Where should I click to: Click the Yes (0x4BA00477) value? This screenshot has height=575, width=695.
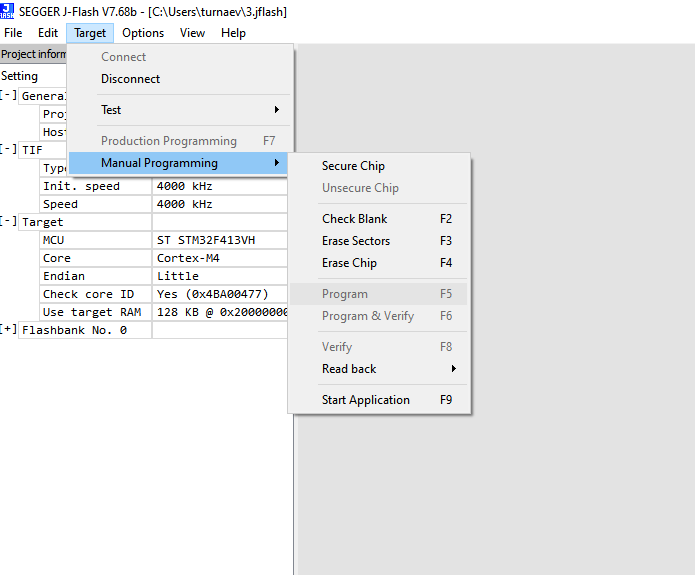point(220,294)
